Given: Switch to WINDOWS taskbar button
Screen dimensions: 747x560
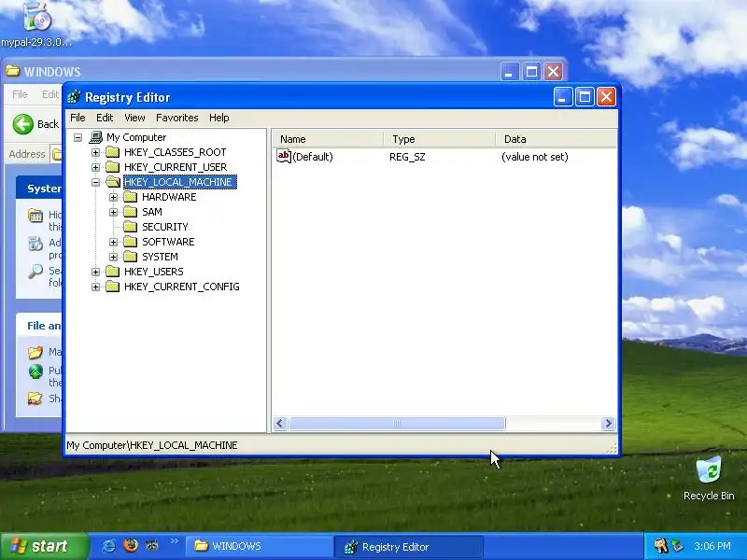Looking at the screenshot, I should pos(260,546).
